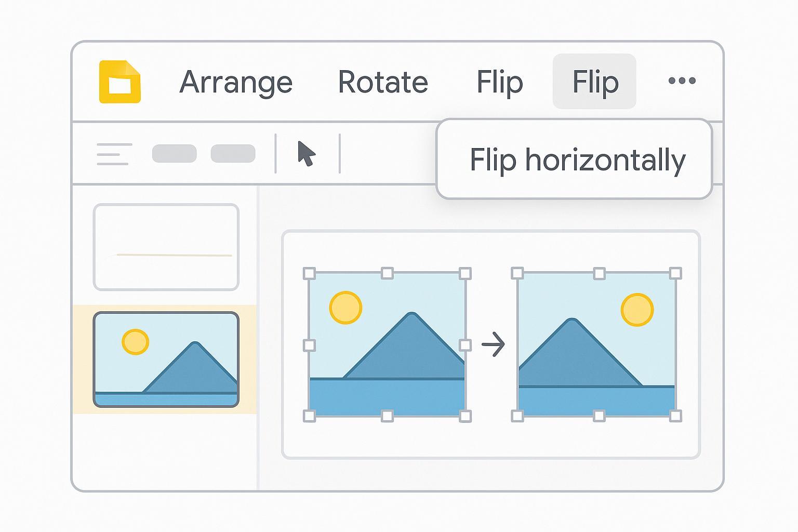798x532 pixels.
Task: Select the arrow cursor tool
Action: 307,154
